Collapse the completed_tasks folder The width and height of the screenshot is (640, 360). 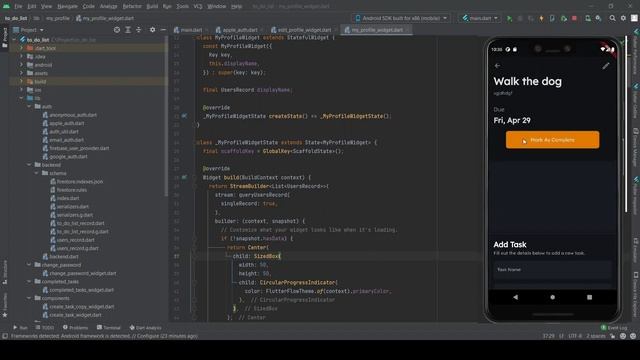pos(29,282)
